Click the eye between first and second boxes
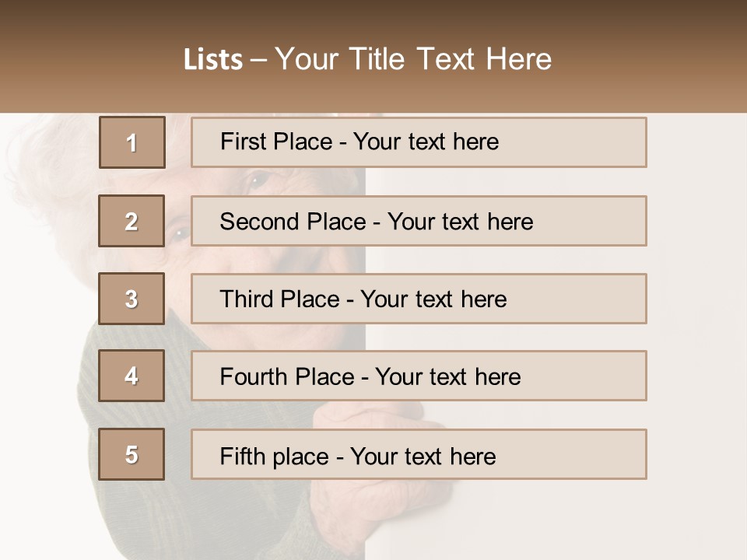The image size is (747, 560). click(258, 181)
